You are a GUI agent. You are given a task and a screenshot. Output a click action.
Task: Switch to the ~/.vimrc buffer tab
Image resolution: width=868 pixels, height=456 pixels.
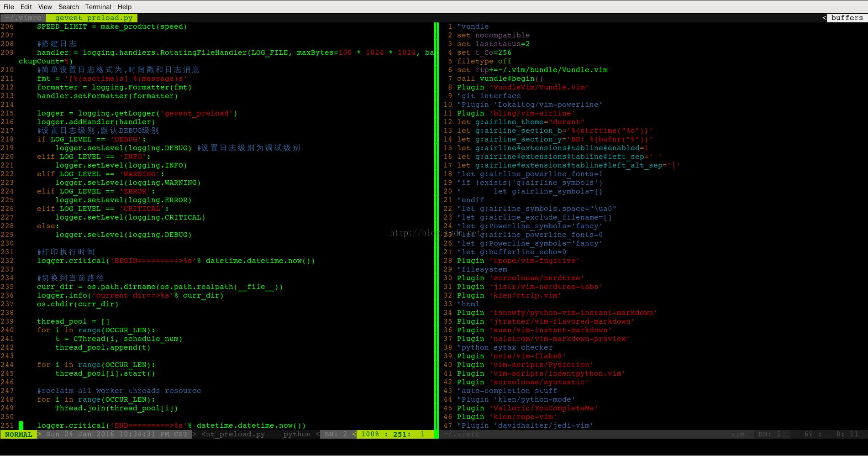[x=23, y=18]
